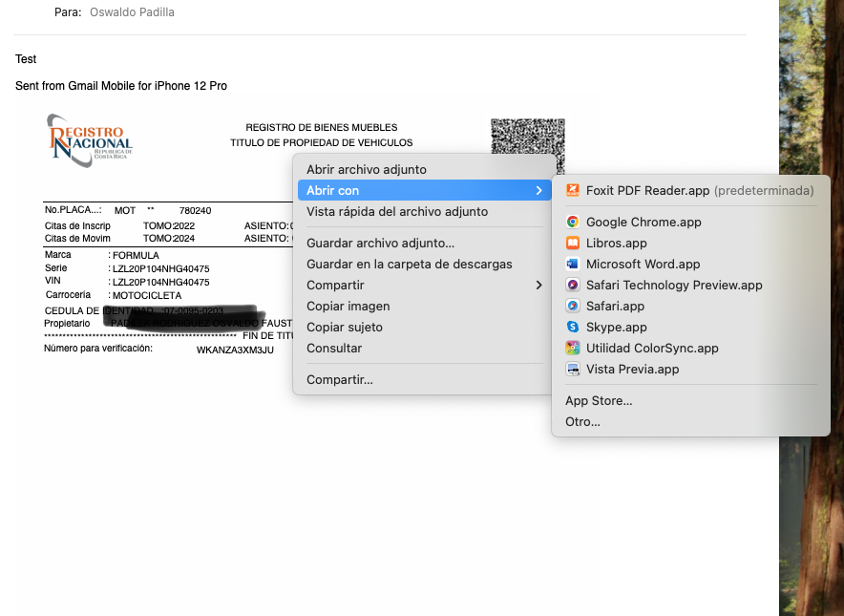Screen dimensions: 844x616
Task: Select the Skype app icon
Action: (573, 328)
